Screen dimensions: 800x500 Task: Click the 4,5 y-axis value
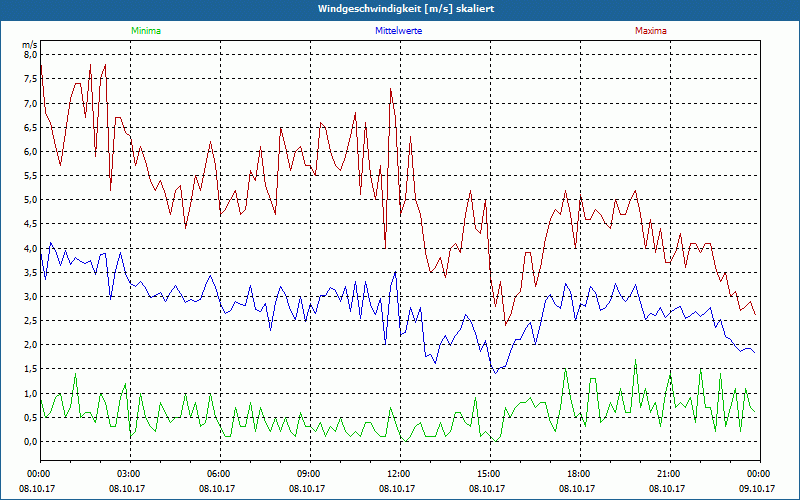tap(31, 223)
